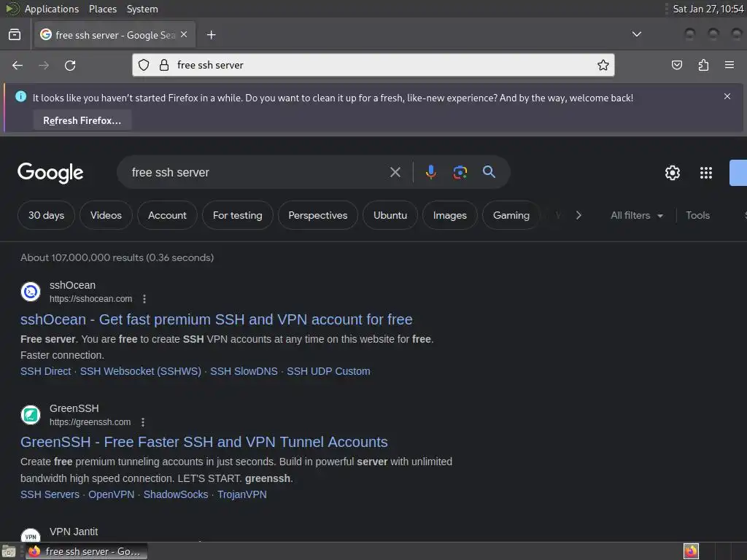Screen dimensions: 747x560
Task: Select the Account filter chip
Action: pyautogui.click(x=167, y=215)
